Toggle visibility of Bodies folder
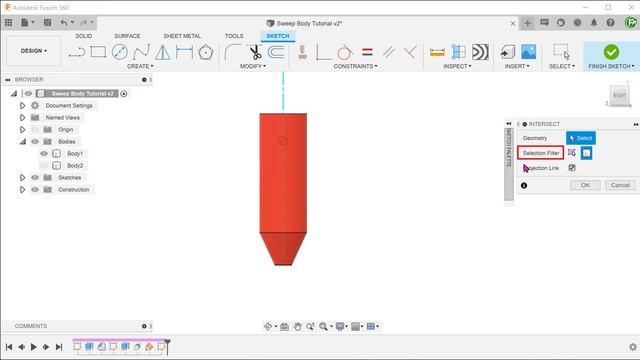 pyautogui.click(x=35, y=142)
